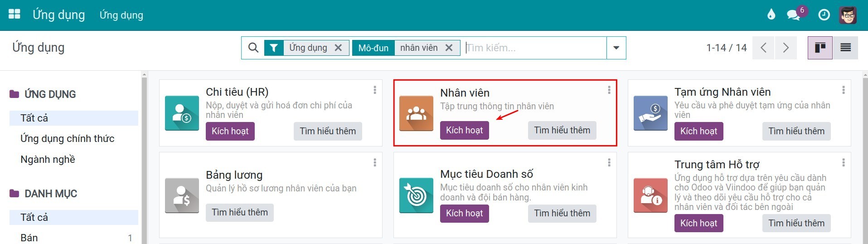Remove the nhân viên module filter tag

coord(449,48)
